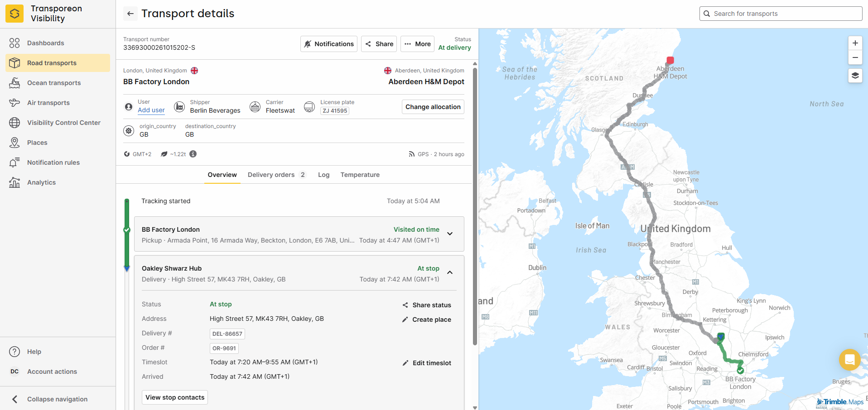Viewport: 868px width, 410px height.
Task: Click the Aberdeen H&M Depot destination name
Action: click(426, 81)
